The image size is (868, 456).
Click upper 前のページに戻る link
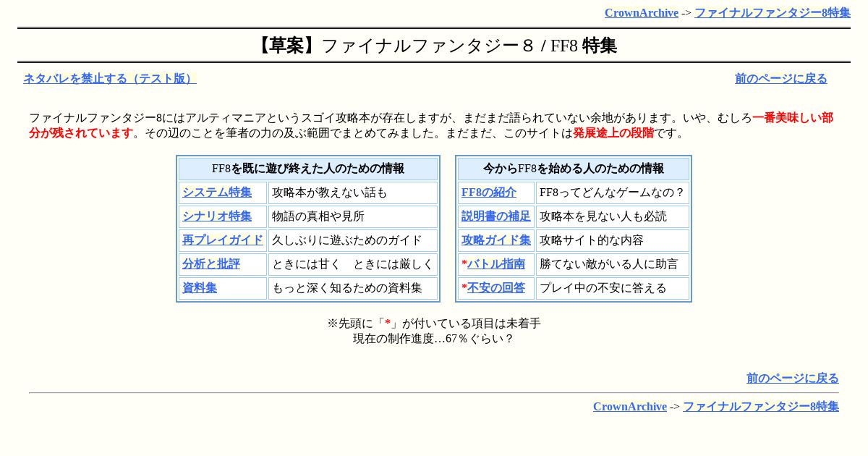point(781,79)
